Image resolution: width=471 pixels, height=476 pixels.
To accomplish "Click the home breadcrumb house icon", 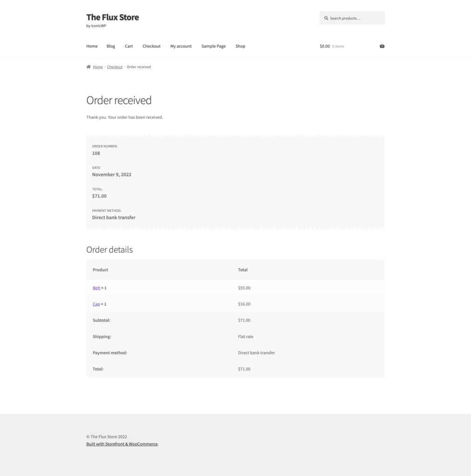I will [x=88, y=66].
